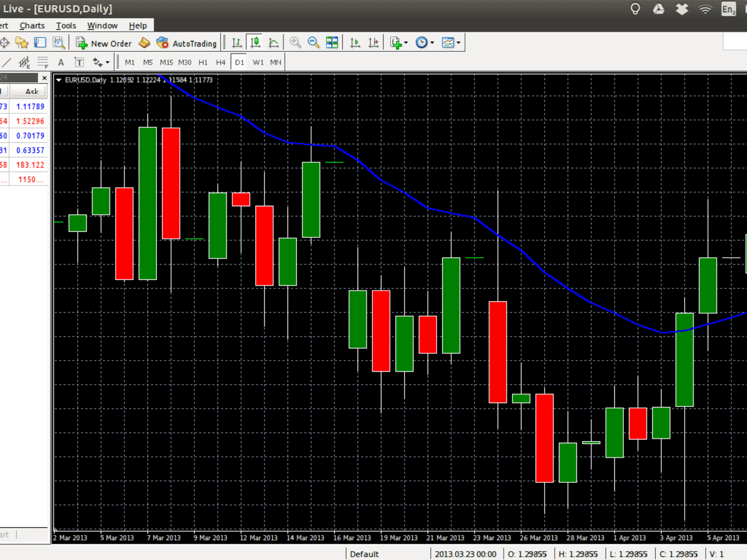Toggle AutoTrading on
Image resolution: width=747 pixels, height=560 pixels.
coord(186,42)
